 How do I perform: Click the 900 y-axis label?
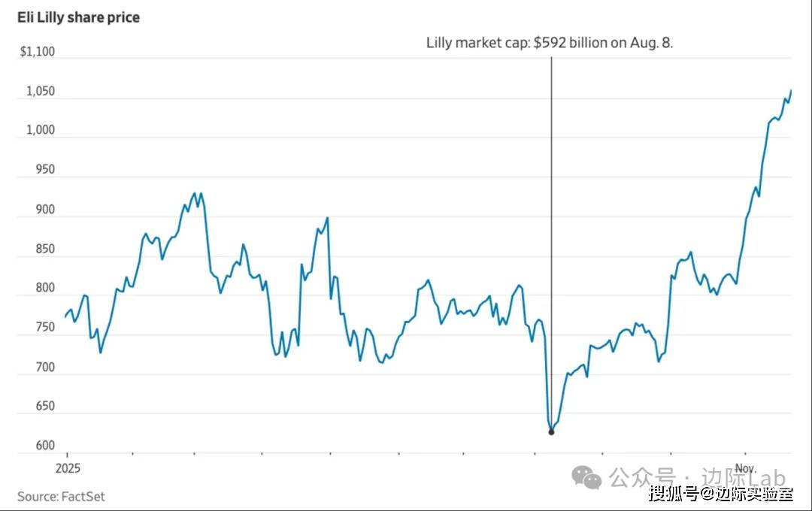[x=44, y=210]
